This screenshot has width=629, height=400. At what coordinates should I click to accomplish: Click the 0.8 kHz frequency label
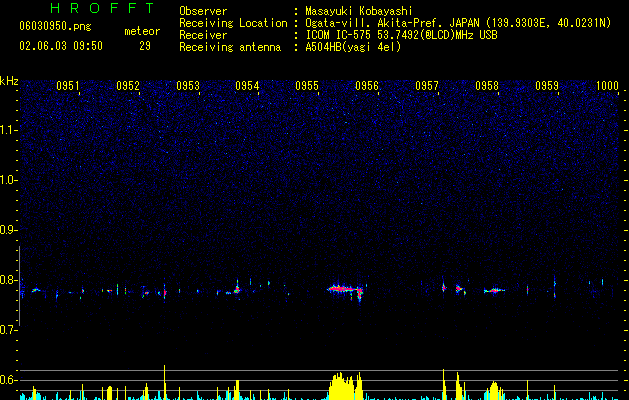9,280
